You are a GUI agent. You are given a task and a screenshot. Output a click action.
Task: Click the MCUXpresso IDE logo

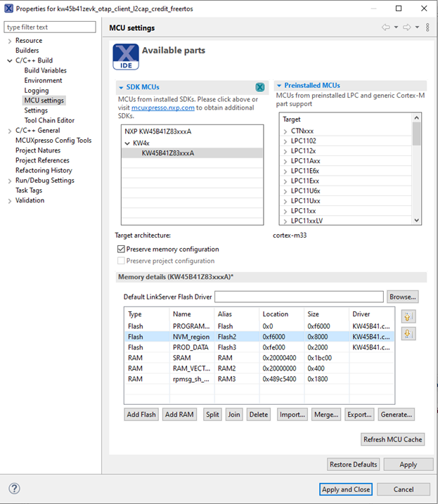click(125, 57)
